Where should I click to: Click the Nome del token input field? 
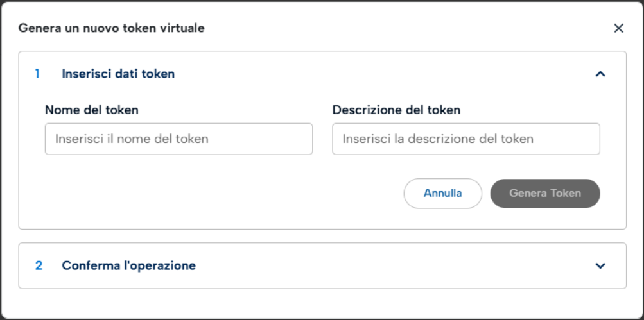178,139
